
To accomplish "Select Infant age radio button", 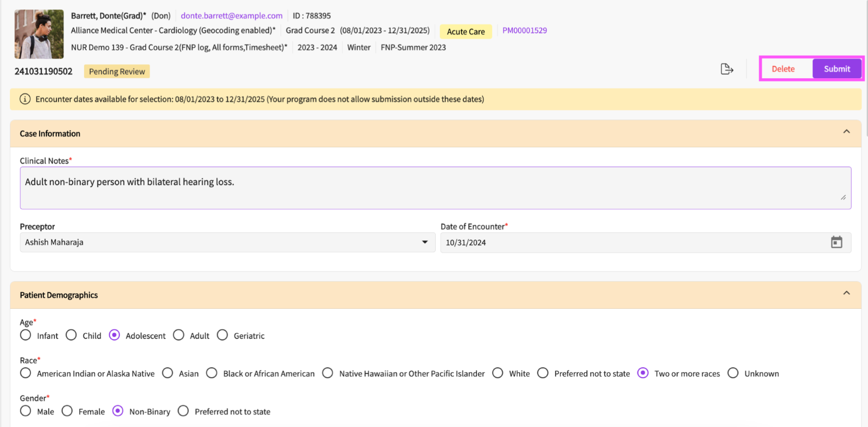I will click(x=25, y=335).
